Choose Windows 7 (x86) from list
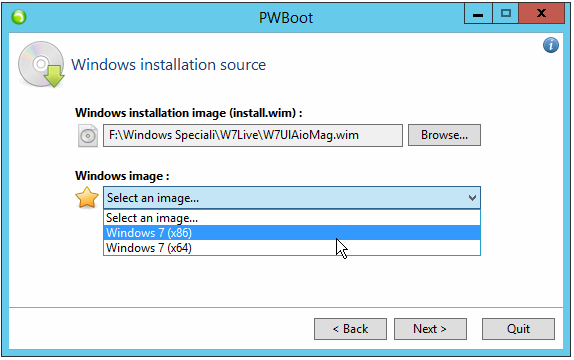 coord(292,233)
